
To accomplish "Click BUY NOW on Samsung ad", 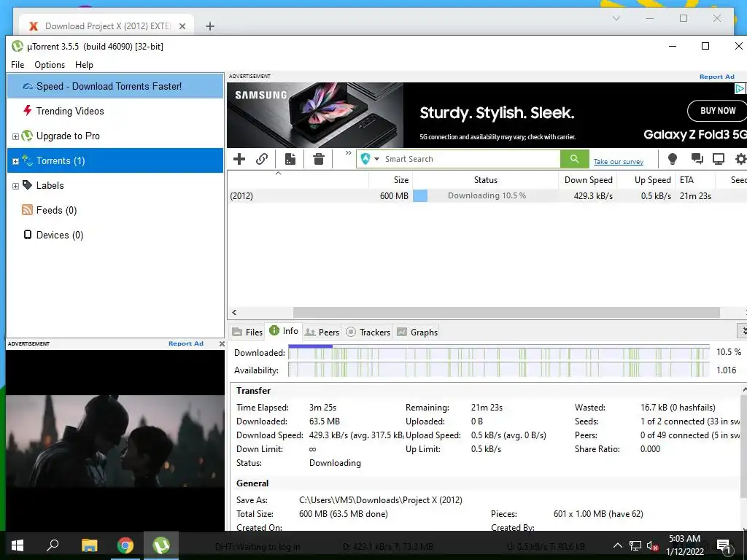I will 718,111.
